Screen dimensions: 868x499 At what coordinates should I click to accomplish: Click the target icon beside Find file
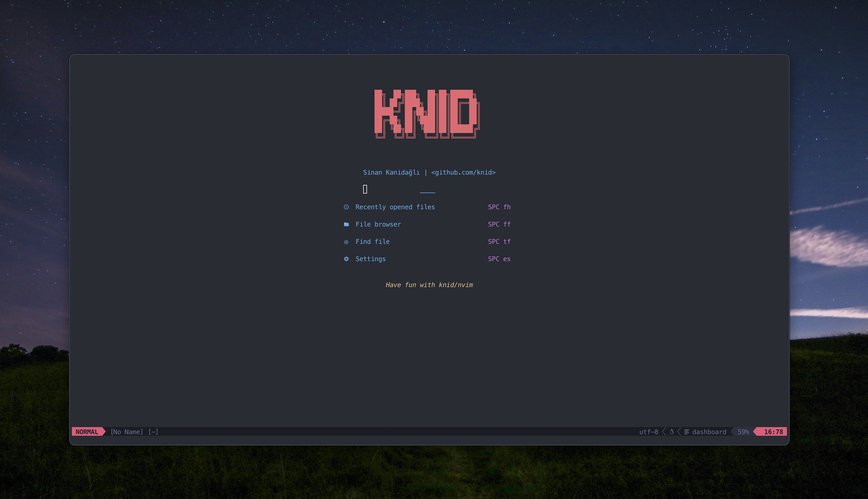(x=346, y=242)
